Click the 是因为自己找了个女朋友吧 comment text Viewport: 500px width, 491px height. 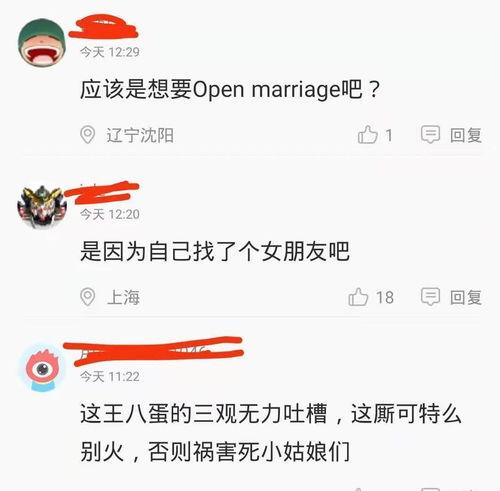click(215, 251)
